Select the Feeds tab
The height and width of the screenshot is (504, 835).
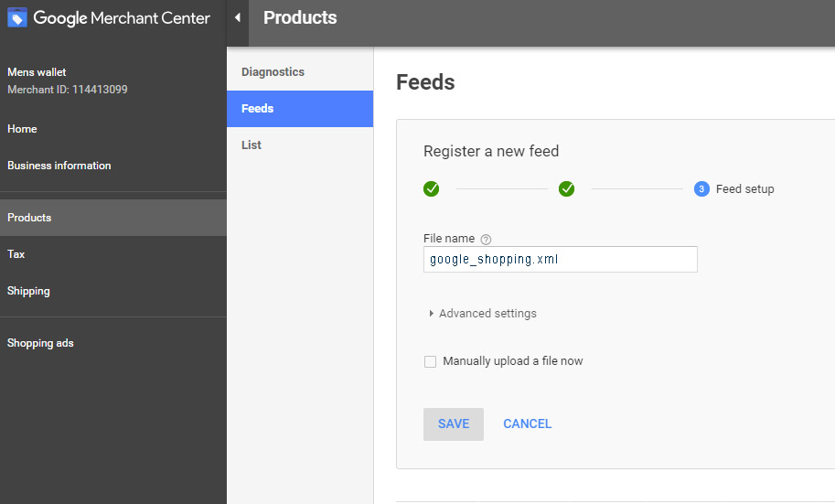(300, 109)
